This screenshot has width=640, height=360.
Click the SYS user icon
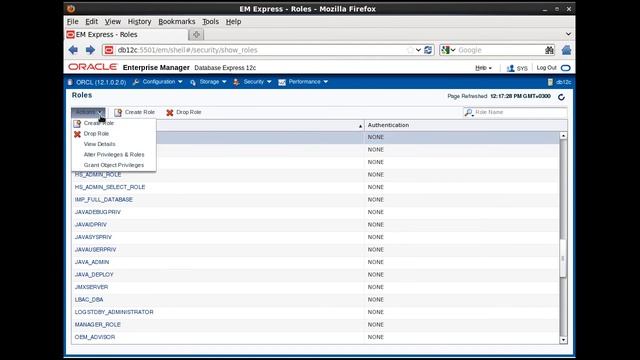click(510, 68)
